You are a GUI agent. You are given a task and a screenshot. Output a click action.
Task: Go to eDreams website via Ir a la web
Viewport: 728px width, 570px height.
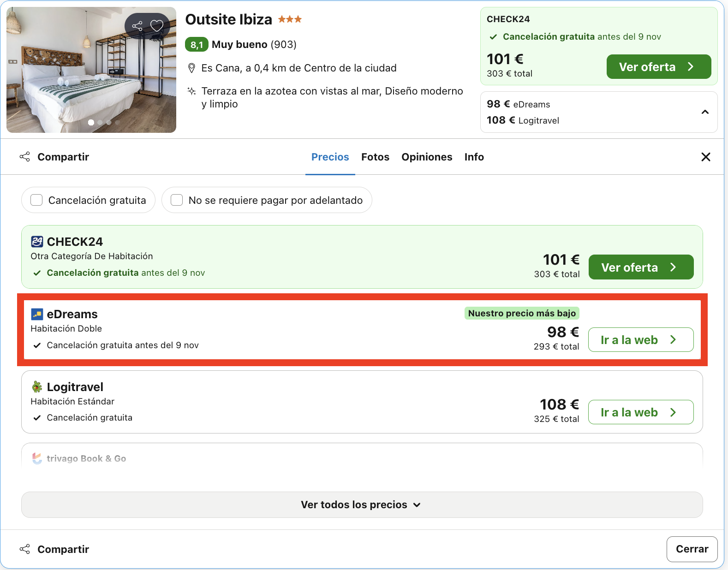641,340
